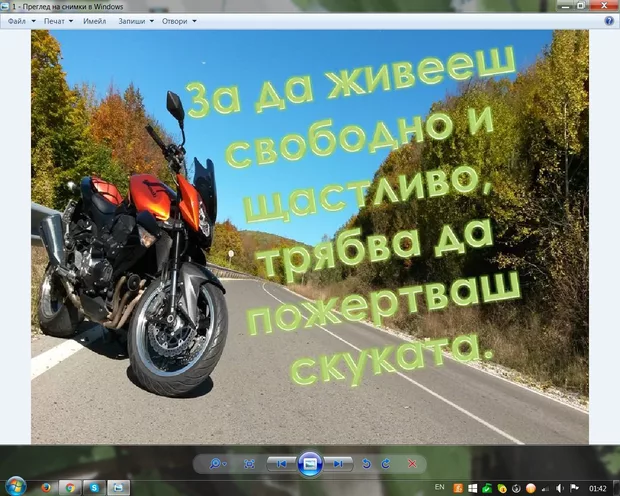This screenshot has height=496, width=620.
Task: Click the green-yellow coin tray icon
Action: pyautogui.click(x=502, y=488)
